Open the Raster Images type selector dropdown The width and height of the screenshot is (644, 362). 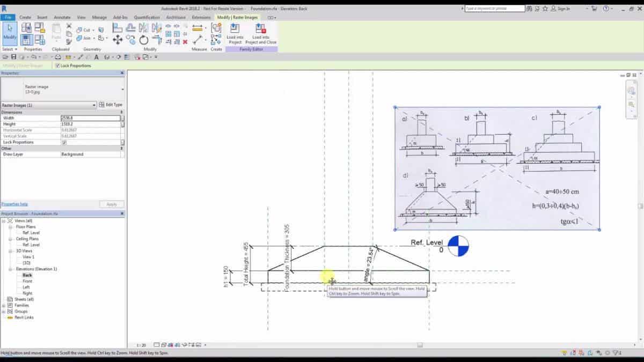94,105
